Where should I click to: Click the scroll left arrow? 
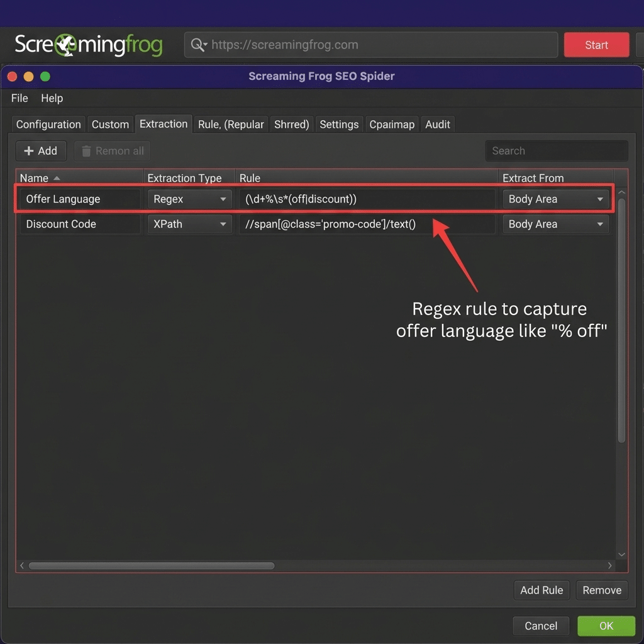pyautogui.click(x=22, y=565)
